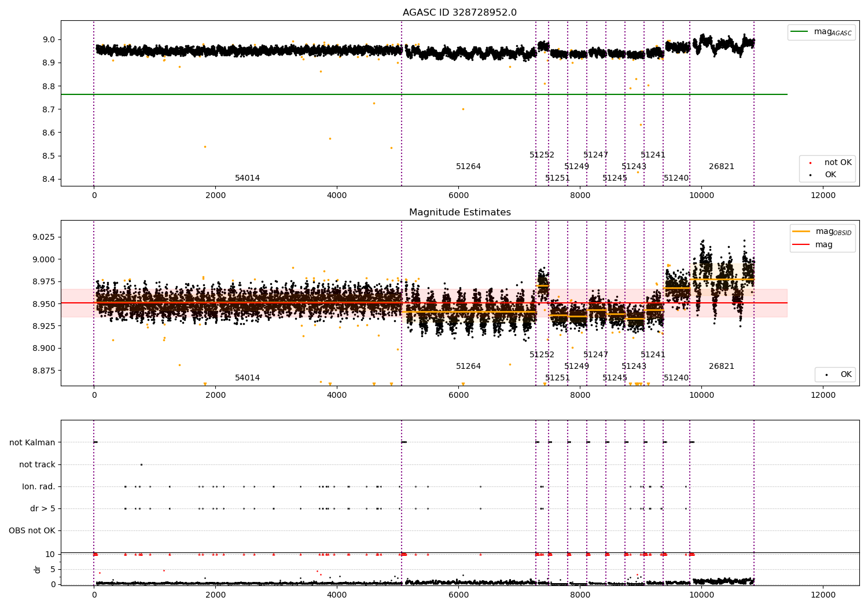Click the 'dr > 5' axis label
The image size is (868, 608).
coord(43,508)
